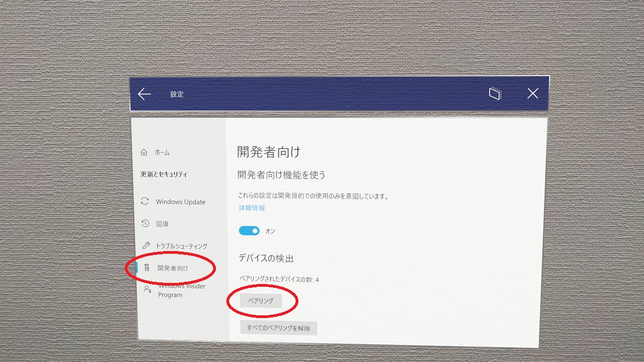Click すべてのペアリングを解除 button
Viewport: 644px width, 362px height.
(279, 328)
